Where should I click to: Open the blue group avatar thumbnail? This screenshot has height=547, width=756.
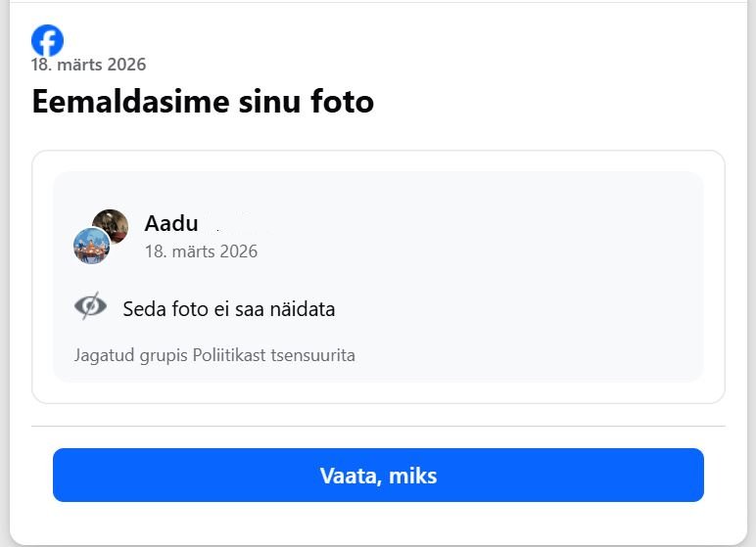(x=91, y=246)
